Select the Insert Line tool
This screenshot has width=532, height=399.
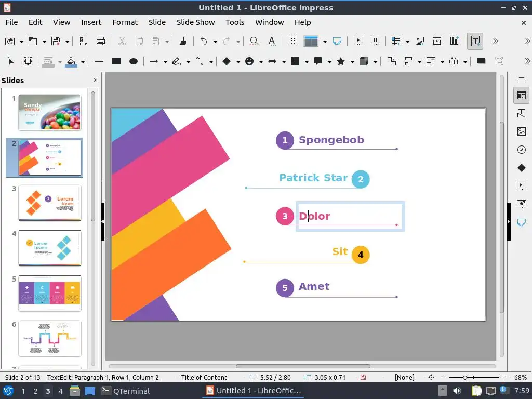99,61
